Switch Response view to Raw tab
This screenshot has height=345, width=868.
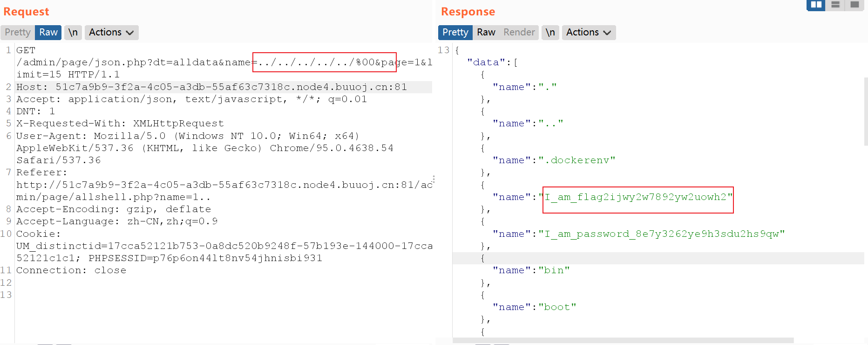[x=486, y=32]
